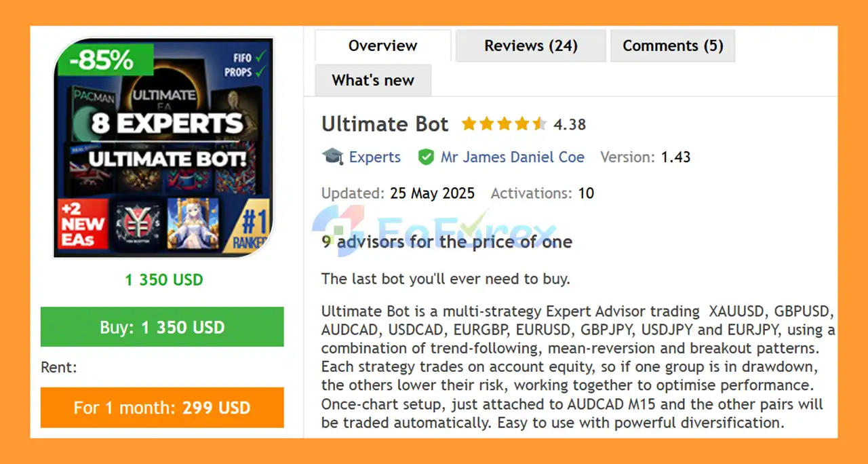Image resolution: width=868 pixels, height=464 pixels.
Task: Open Mr James Daniel Coe's profile
Action: (x=513, y=157)
